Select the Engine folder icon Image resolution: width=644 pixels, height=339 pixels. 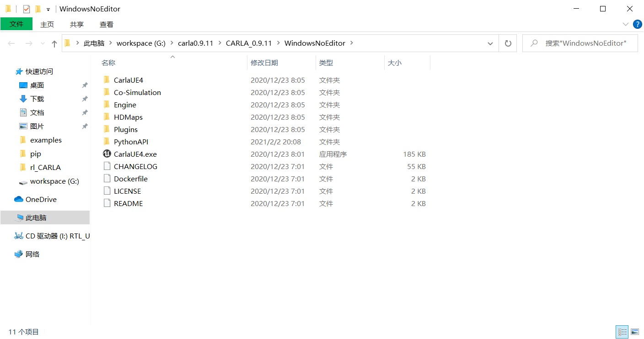pos(107,105)
